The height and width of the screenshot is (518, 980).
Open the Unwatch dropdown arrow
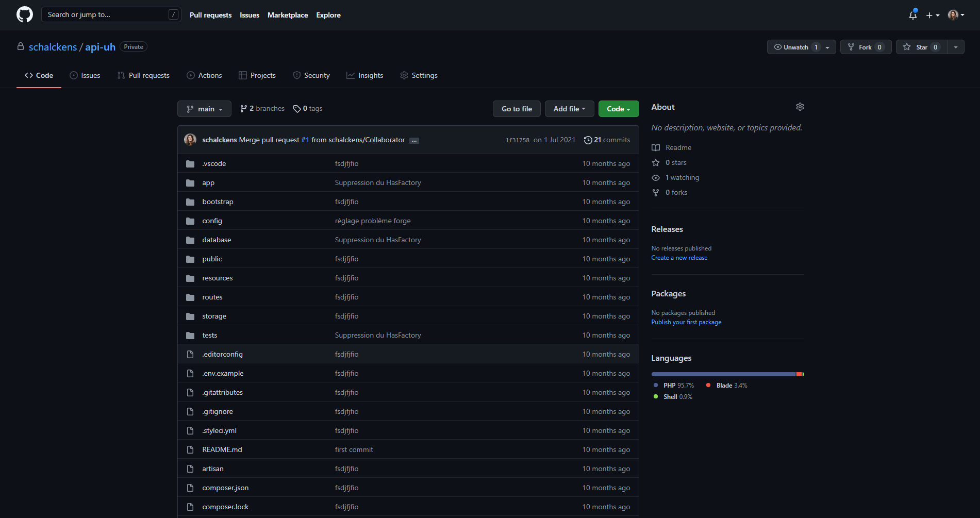(828, 47)
